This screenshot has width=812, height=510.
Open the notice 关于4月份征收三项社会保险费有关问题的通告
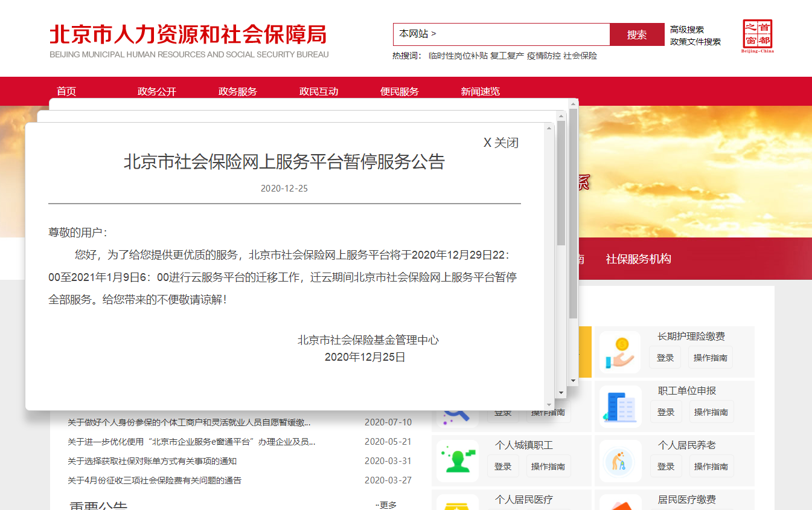(x=155, y=480)
